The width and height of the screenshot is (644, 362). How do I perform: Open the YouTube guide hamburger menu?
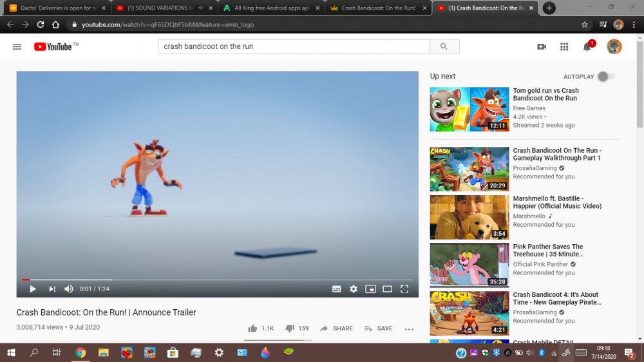click(17, 46)
